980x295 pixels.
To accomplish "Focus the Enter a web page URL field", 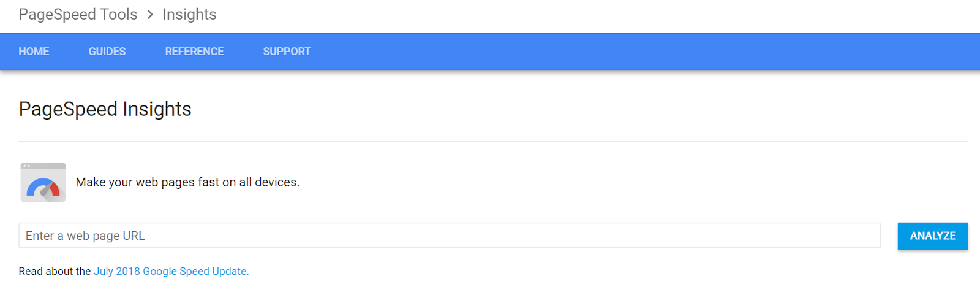I will point(449,236).
